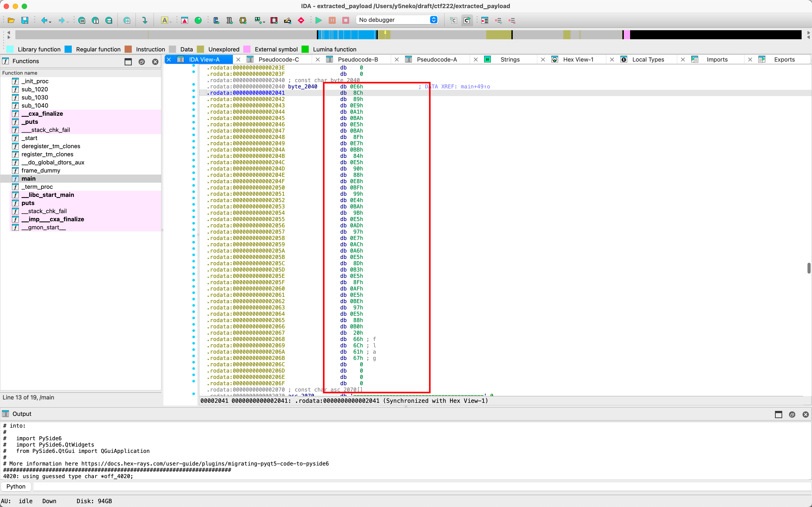Click the Python console button
812x507 pixels.
16,486
